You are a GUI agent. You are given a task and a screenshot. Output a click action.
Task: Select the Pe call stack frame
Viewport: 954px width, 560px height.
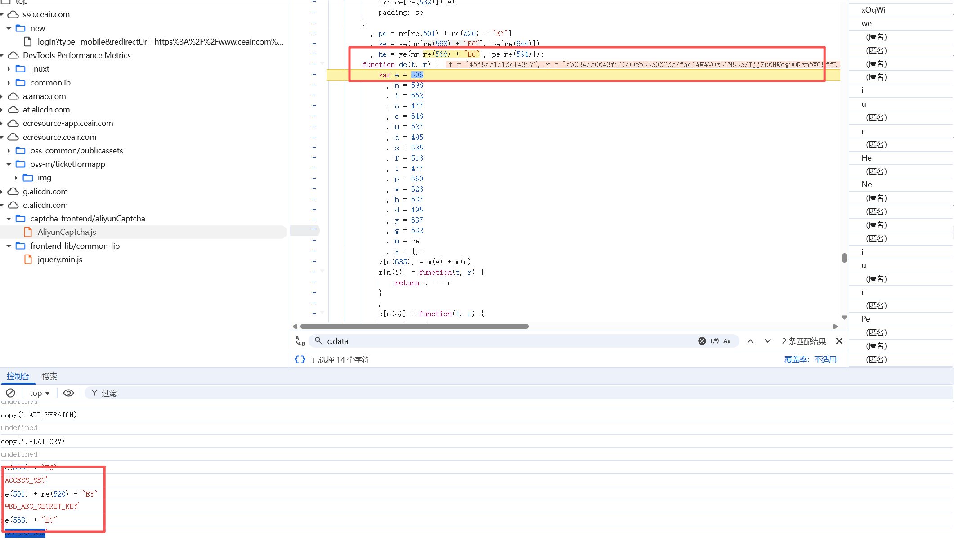[x=866, y=318]
